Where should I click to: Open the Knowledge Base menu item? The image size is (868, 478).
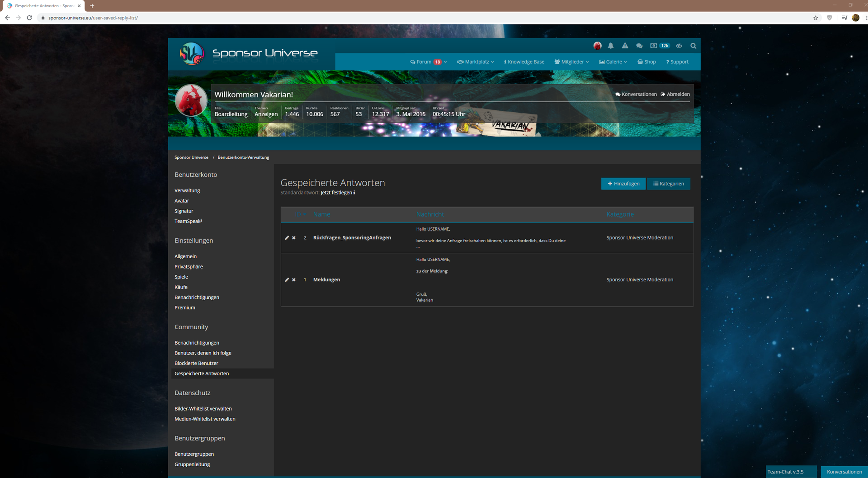(524, 62)
